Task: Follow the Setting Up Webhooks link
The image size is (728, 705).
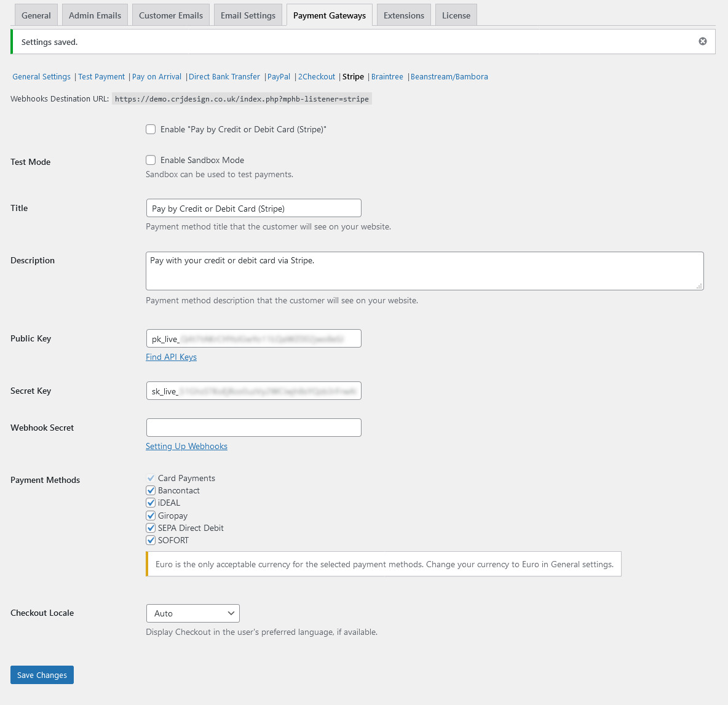Action: [187, 446]
